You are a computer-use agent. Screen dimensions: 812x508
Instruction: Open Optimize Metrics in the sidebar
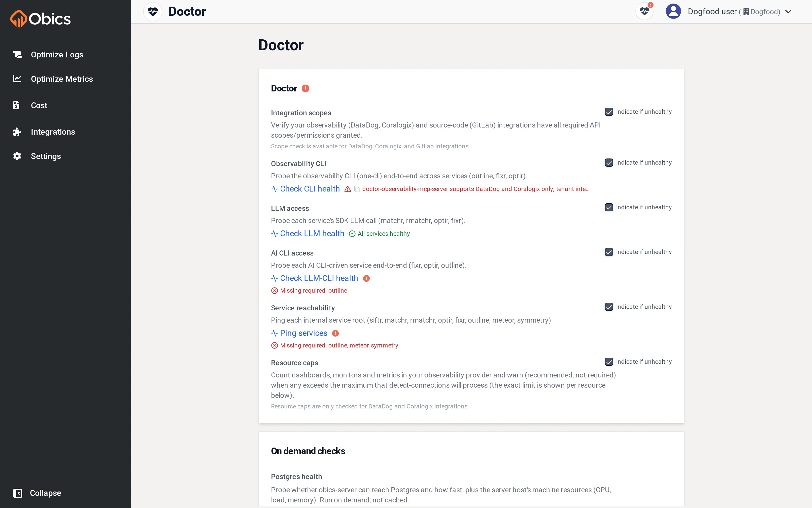(x=62, y=79)
